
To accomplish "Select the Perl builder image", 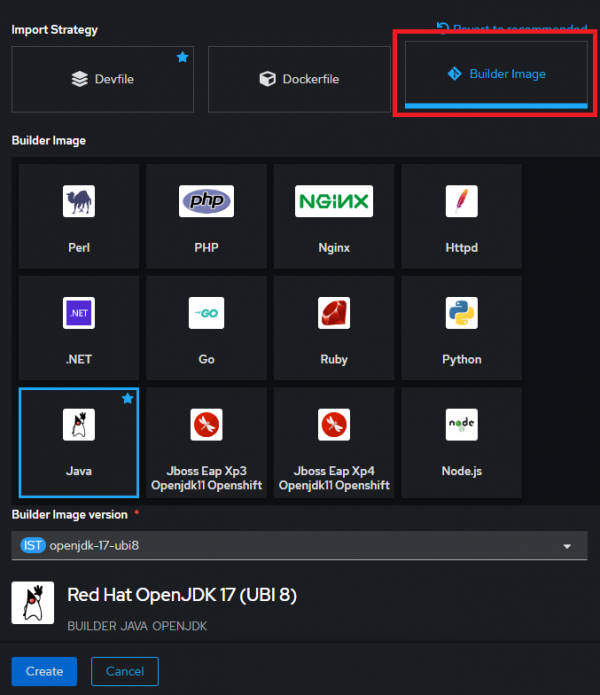I will [x=78, y=216].
